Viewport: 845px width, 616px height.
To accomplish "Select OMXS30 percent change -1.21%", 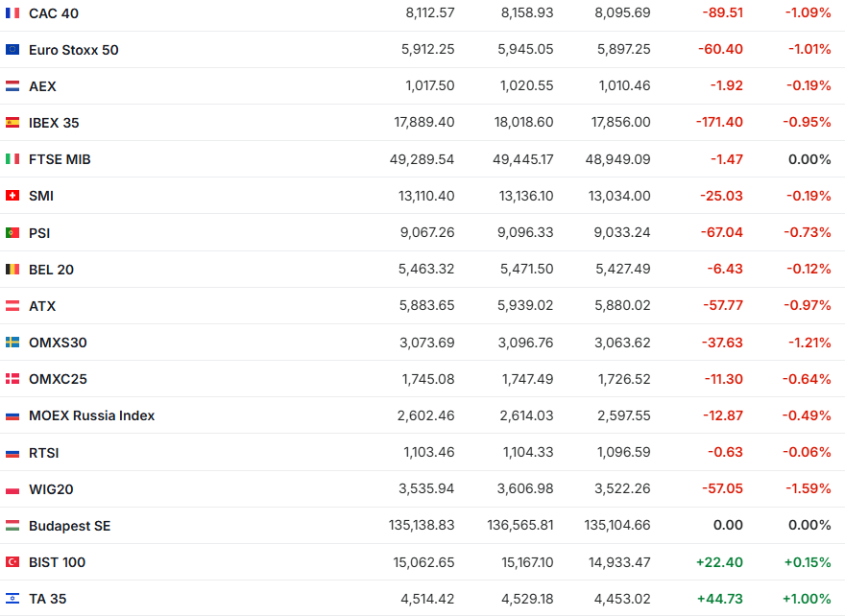I will coord(810,343).
